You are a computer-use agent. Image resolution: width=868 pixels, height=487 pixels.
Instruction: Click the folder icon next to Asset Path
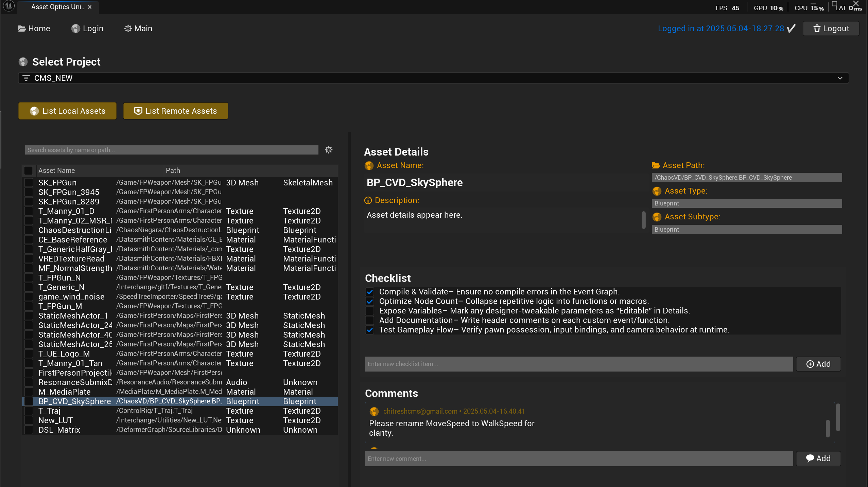656,165
